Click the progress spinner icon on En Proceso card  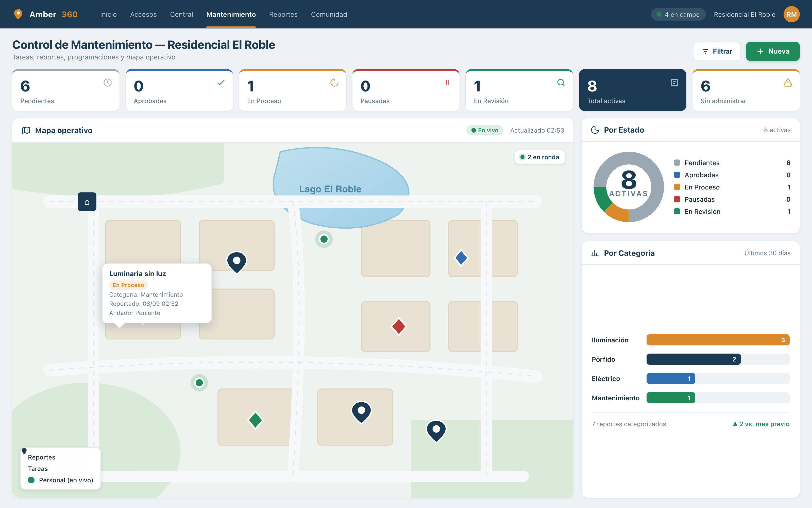pyautogui.click(x=334, y=83)
